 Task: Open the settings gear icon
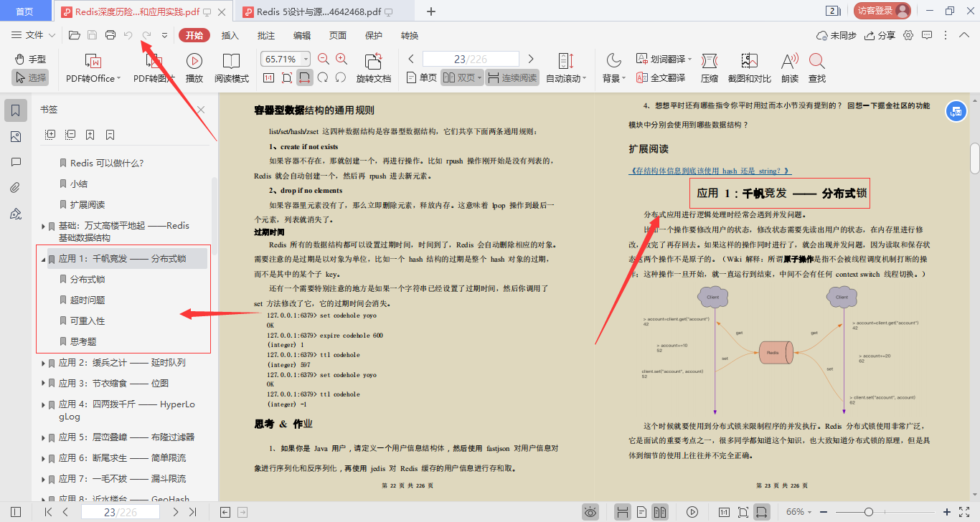click(x=908, y=35)
